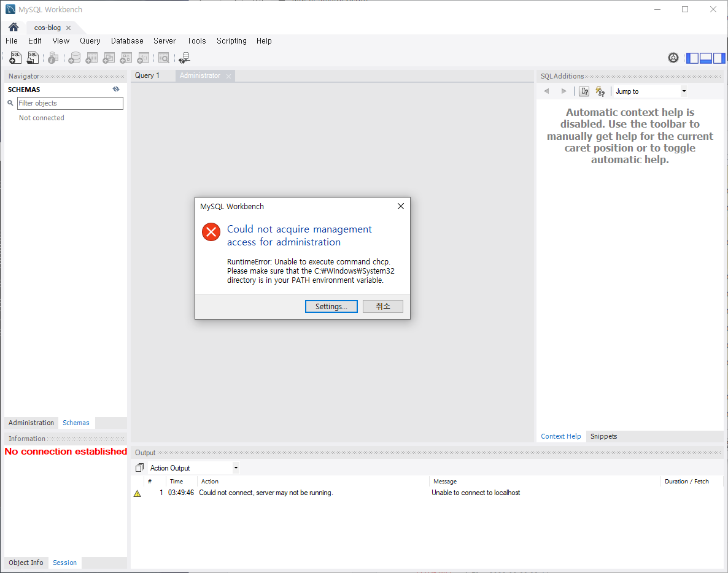Switch to the Administration navigator tab
This screenshot has width=728, height=573.
(31, 423)
